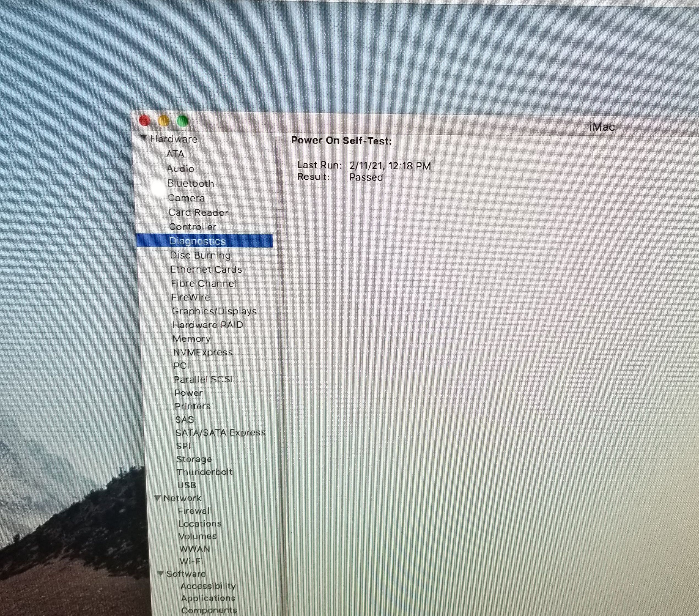Show the Storage information
Viewport: 699px width, 616px height.
tap(194, 459)
